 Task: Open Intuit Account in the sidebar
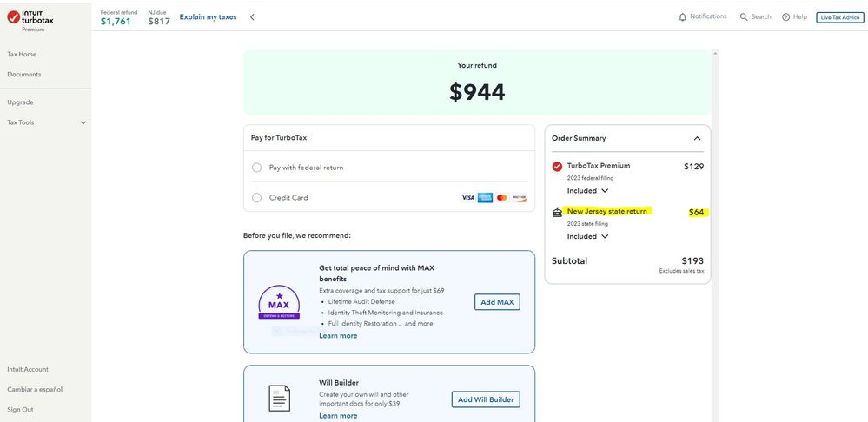[28, 369]
